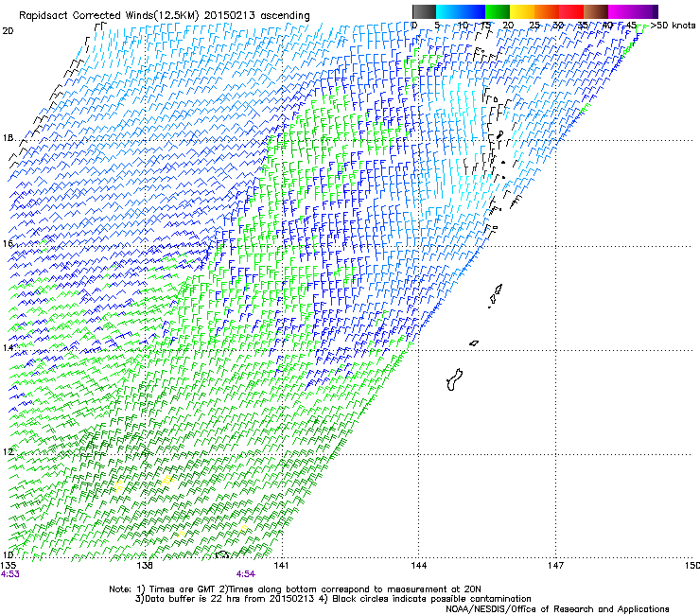Click the Saipan-Tinian island outlines near 15N
Image resolution: width=700 pixels, height=615 pixels.
(x=495, y=295)
